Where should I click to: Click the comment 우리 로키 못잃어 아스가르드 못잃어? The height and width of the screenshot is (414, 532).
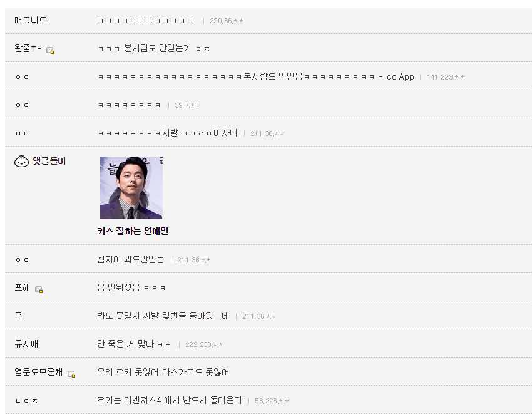163,372
